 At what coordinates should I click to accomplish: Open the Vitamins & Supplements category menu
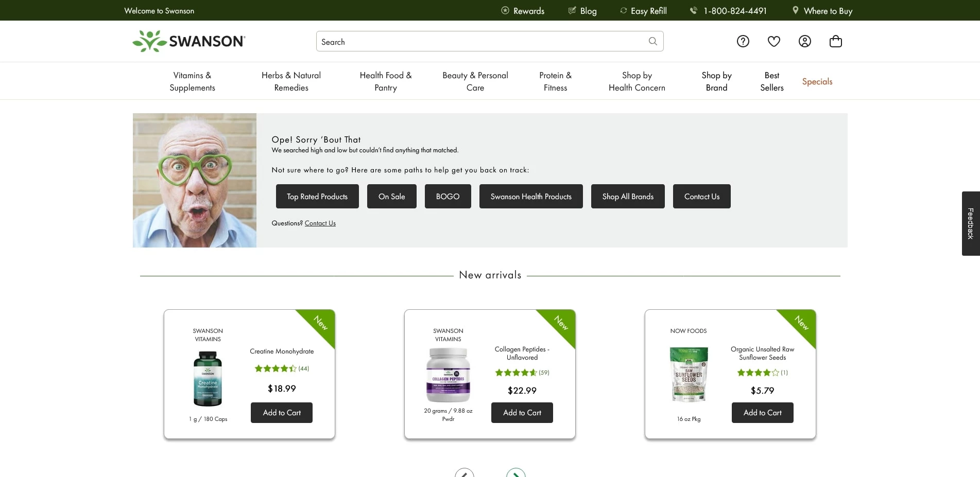coord(192,81)
